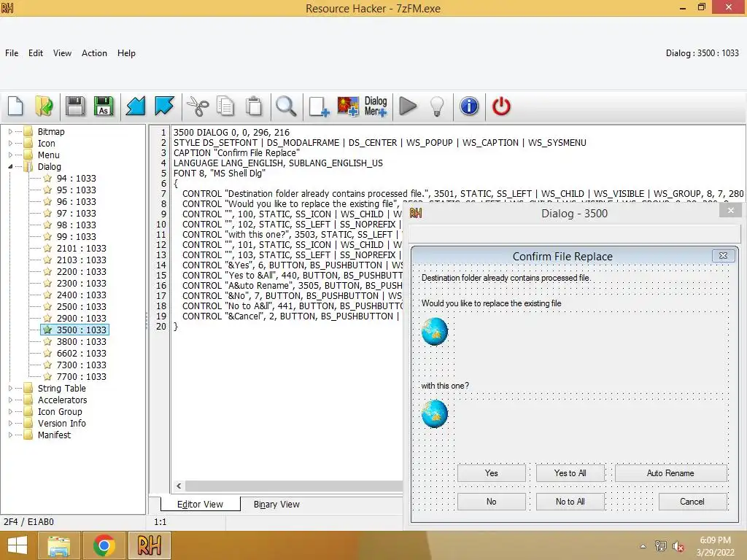Screen dimensions: 747x560
Task: Expand the Icon tree folder
Action: pos(10,144)
